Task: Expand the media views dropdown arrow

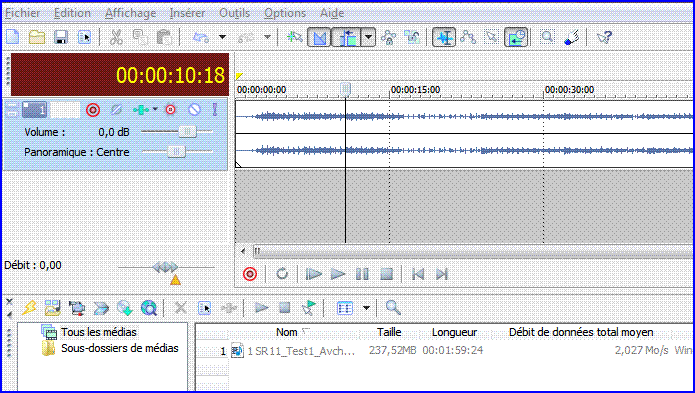Action: (366, 307)
